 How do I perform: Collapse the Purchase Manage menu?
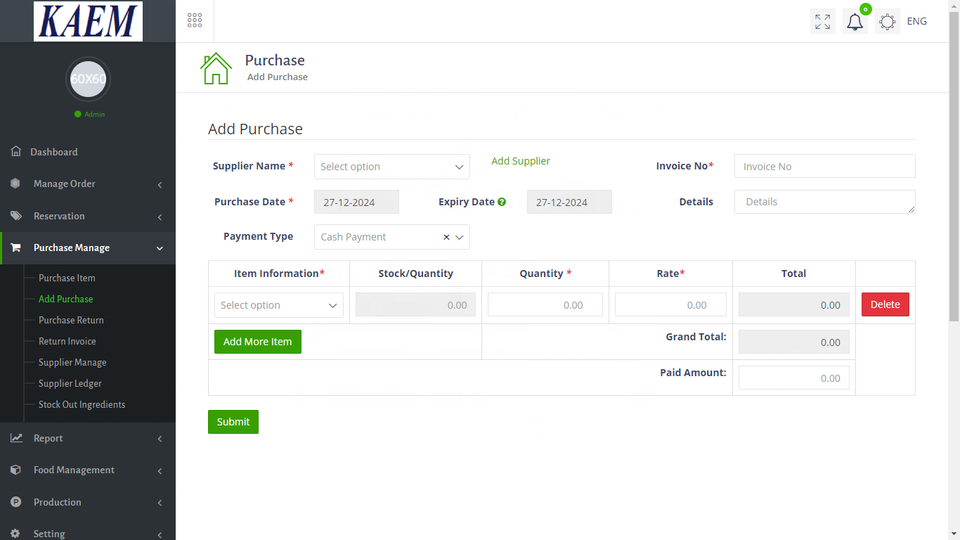click(87, 248)
